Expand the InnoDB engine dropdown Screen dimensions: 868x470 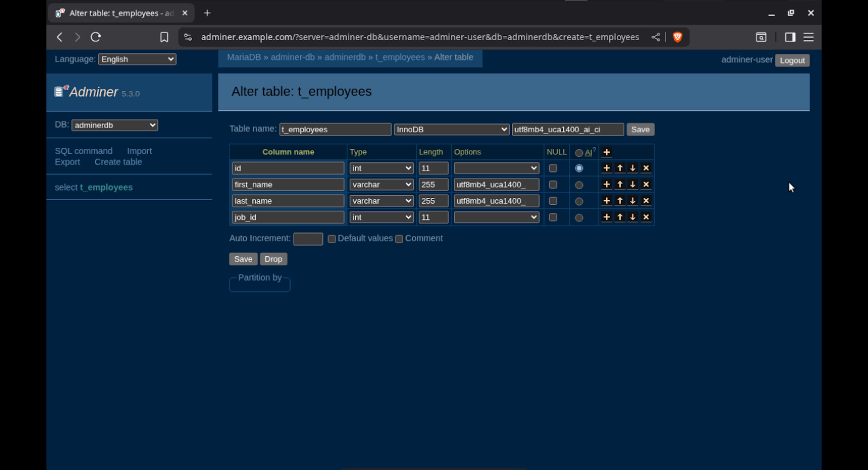point(451,130)
